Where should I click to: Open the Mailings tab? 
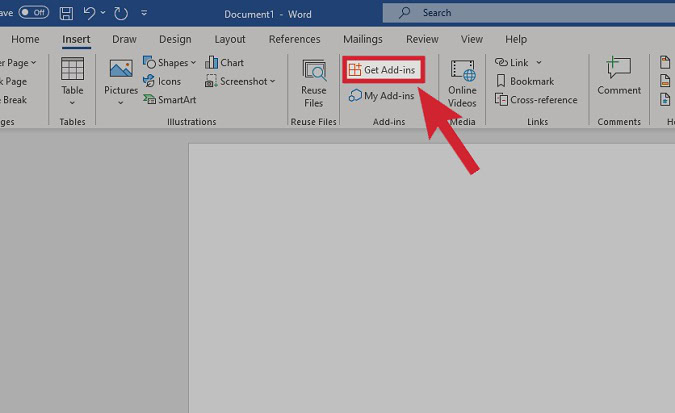362,39
